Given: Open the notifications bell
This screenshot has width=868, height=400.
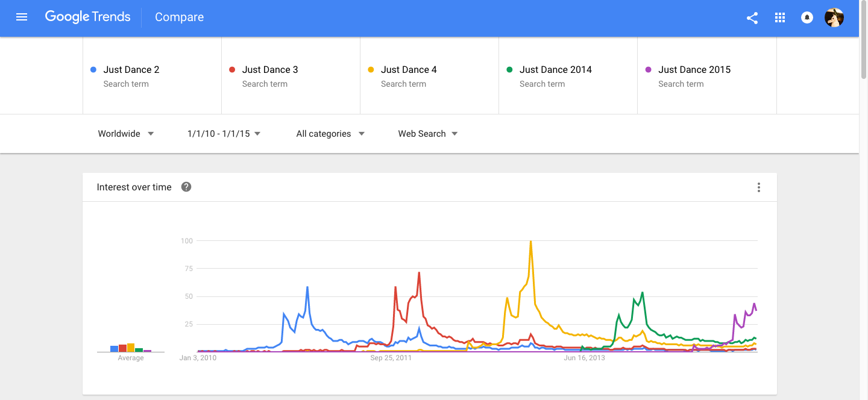Looking at the screenshot, I should [x=807, y=18].
